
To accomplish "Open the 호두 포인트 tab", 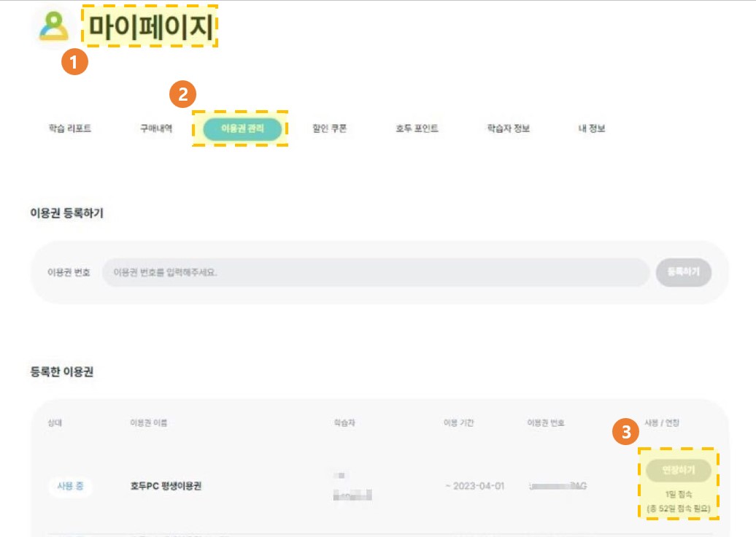I will (x=417, y=128).
